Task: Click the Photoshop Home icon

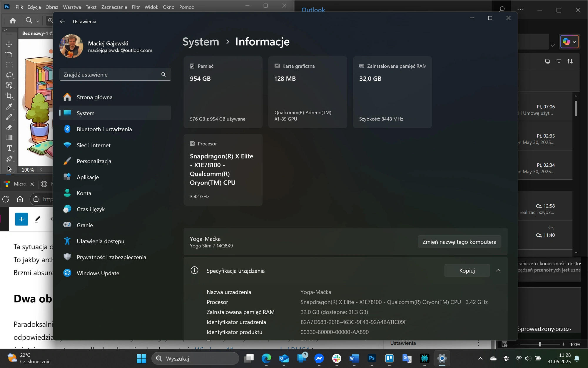Action: point(13,21)
